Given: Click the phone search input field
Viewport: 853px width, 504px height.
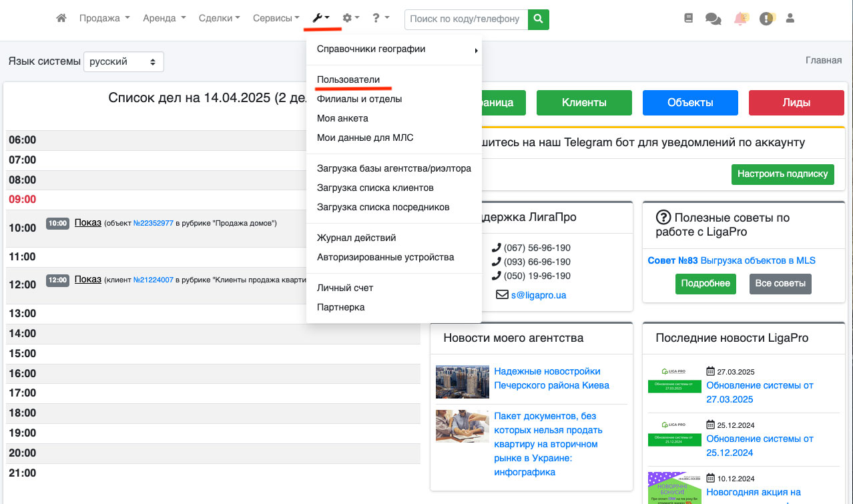Looking at the screenshot, I should point(465,19).
